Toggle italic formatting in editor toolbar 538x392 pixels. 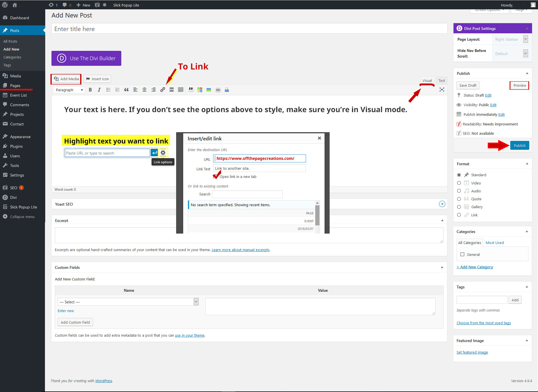pos(99,90)
